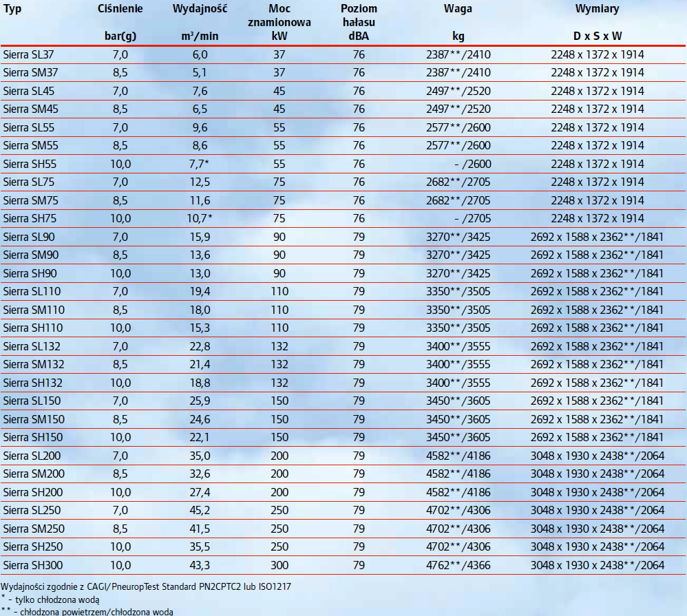Select the 'Sierra SL55' type cell
The height and width of the screenshot is (616, 687).
(29, 127)
